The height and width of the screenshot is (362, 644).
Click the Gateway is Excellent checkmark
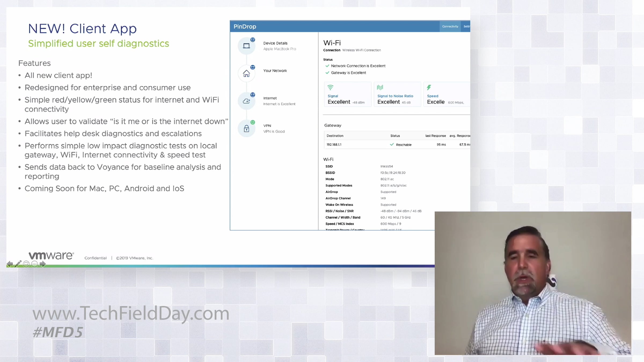(x=327, y=73)
